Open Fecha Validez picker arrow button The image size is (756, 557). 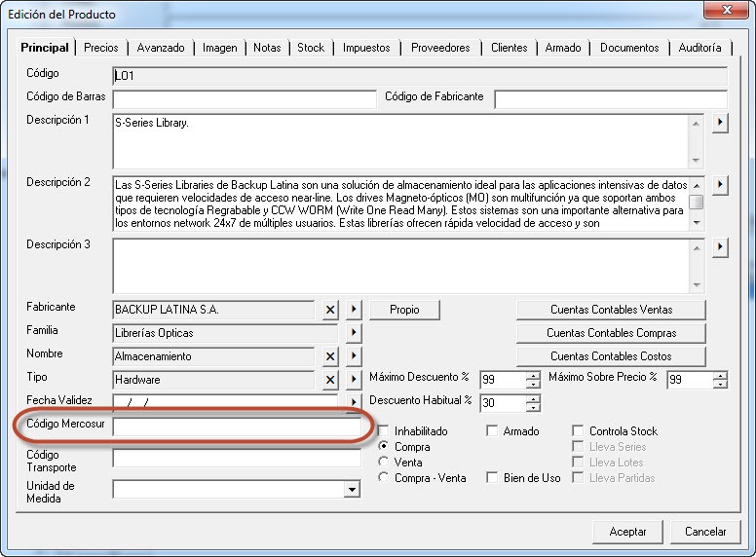click(354, 401)
